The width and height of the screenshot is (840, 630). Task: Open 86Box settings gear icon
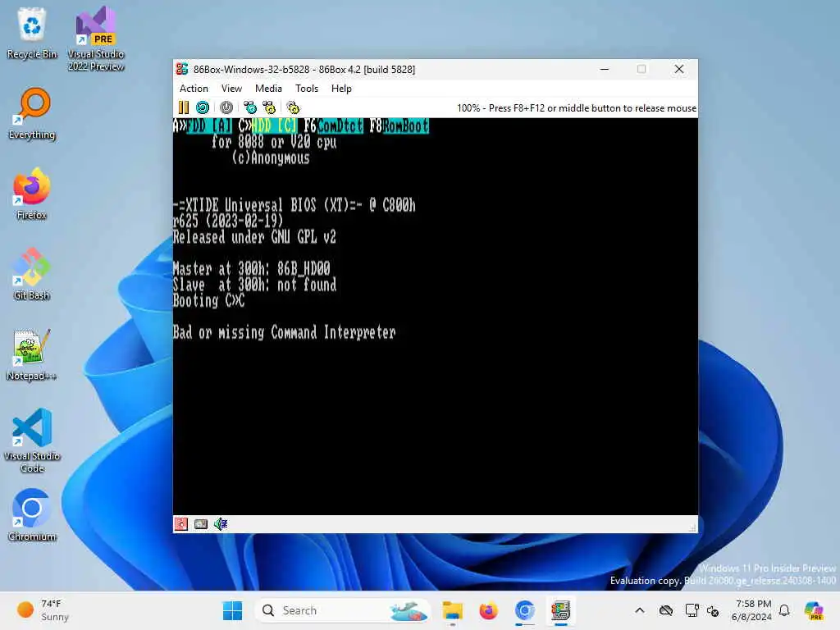[x=293, y=107]
